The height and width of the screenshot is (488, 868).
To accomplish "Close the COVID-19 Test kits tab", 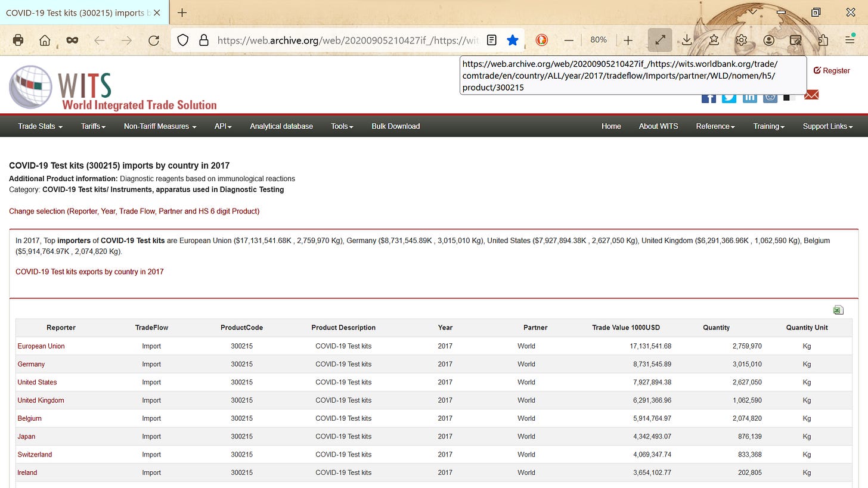I will (x=157, y=13).
